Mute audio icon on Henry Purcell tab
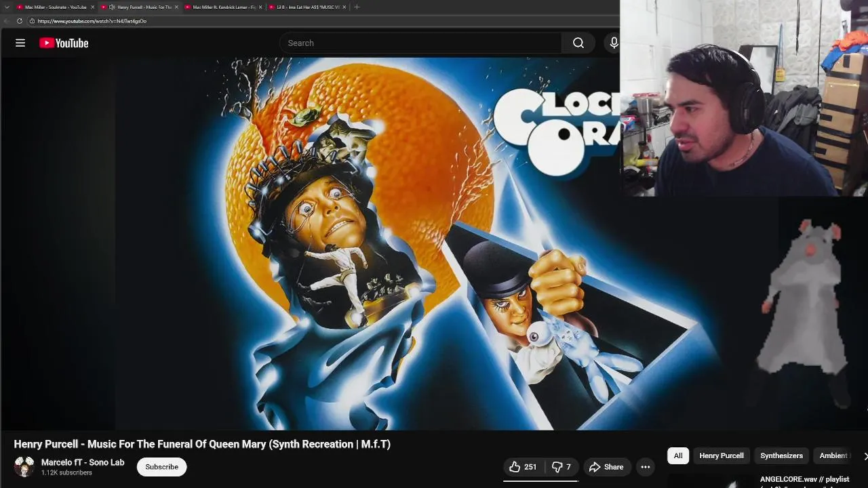Image resolution: width=868 pixels, height=488 pixels. tap(112, 7)
